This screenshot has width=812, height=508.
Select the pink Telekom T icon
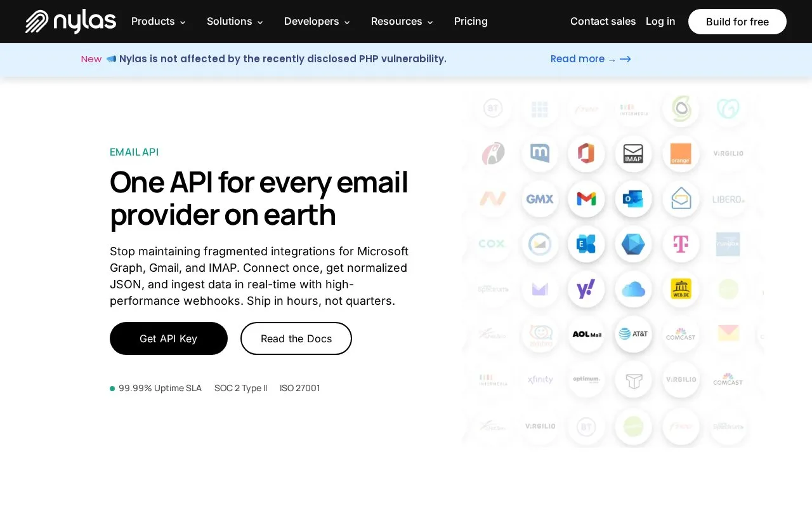tap(681, 244)
